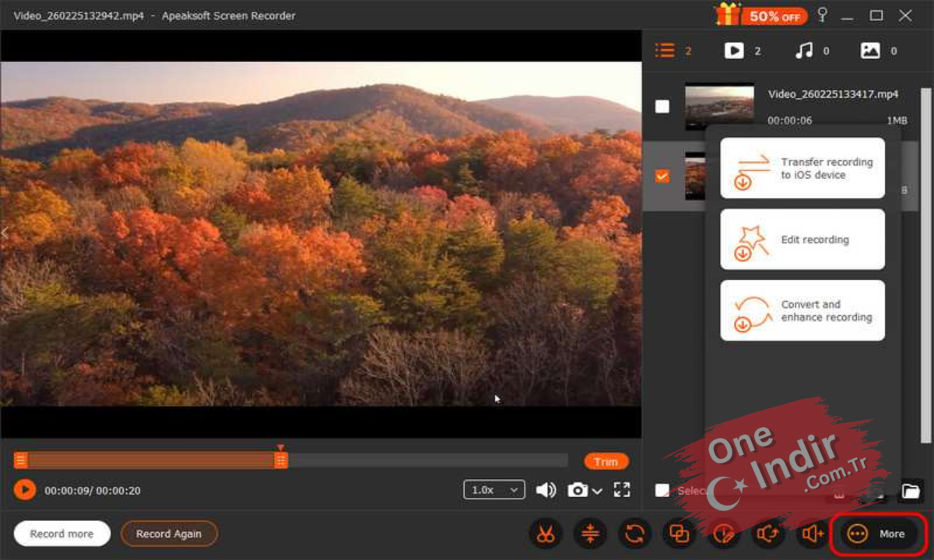Click the 00:00:09/ 00:00:20 time display
This screenshot has width=934, height=560.
click(93, 491)
